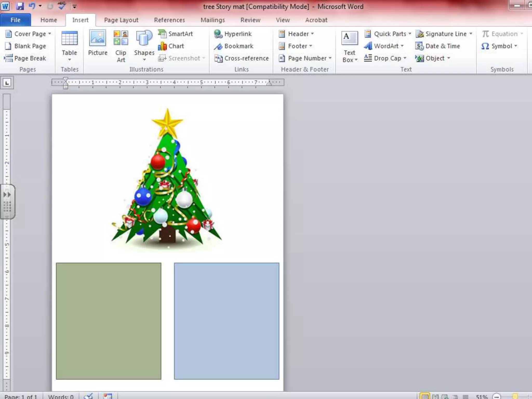Click the zoom out minus button
Image resolution: width=532 pixels, height=399 pixels.
click(496, 396)
